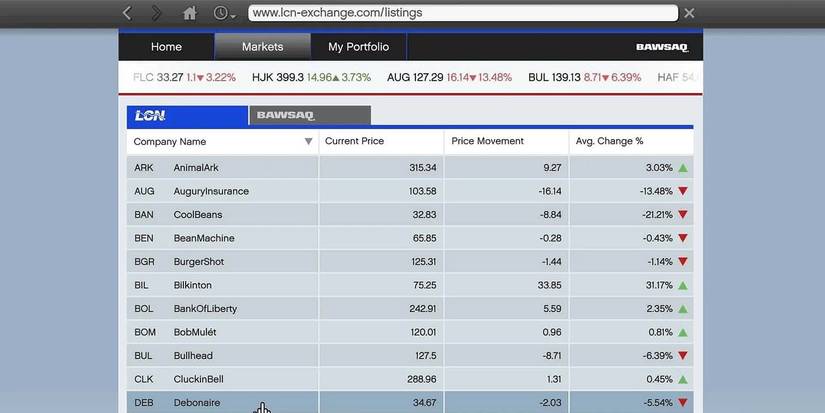
Task: Click the AUG 127.29 ticker entry
Action: point(449,77)
